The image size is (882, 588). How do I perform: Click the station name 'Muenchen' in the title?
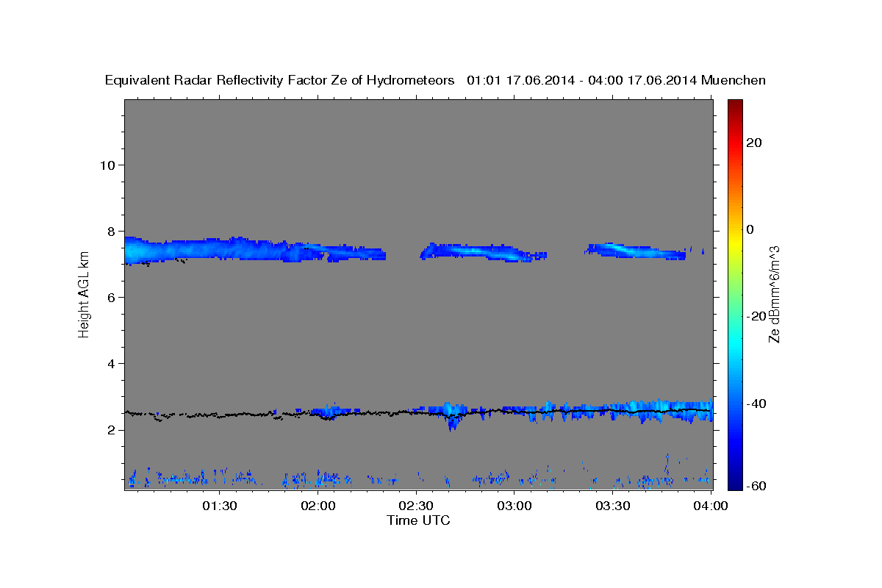pyautogui.click(x=734, y=80)
